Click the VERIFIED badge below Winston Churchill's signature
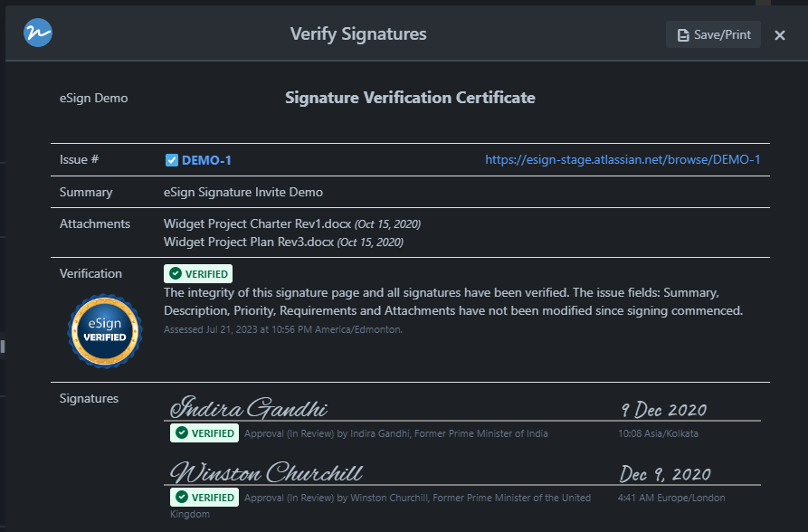 tap(204, 497)
